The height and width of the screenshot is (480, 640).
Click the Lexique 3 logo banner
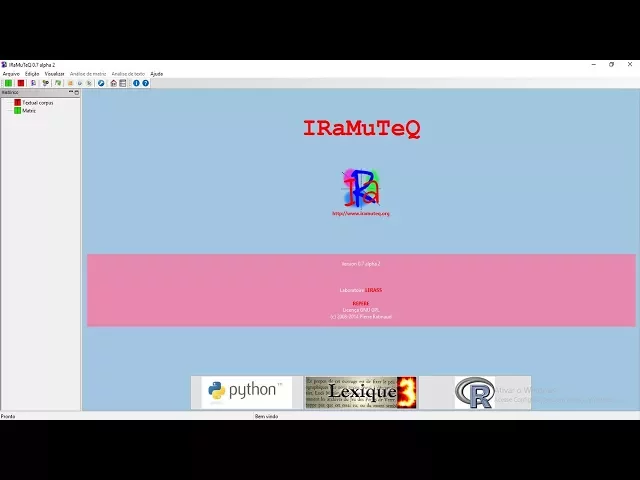(361, 392)
